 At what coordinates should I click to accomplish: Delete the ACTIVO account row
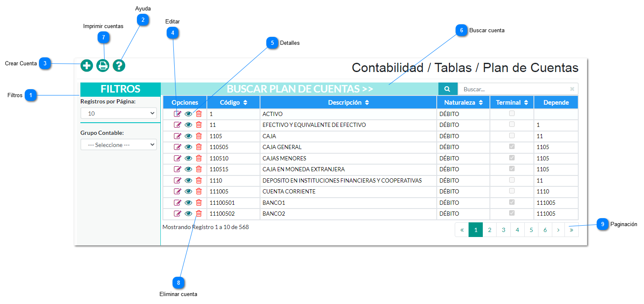coord(199,113)
